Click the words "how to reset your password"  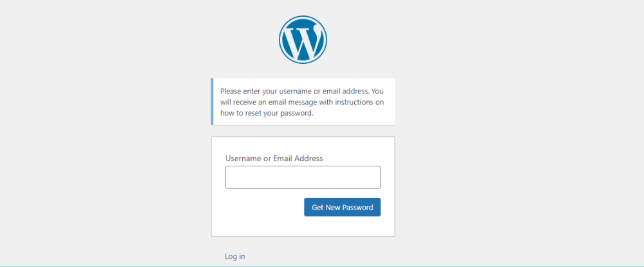coord(266,113)
